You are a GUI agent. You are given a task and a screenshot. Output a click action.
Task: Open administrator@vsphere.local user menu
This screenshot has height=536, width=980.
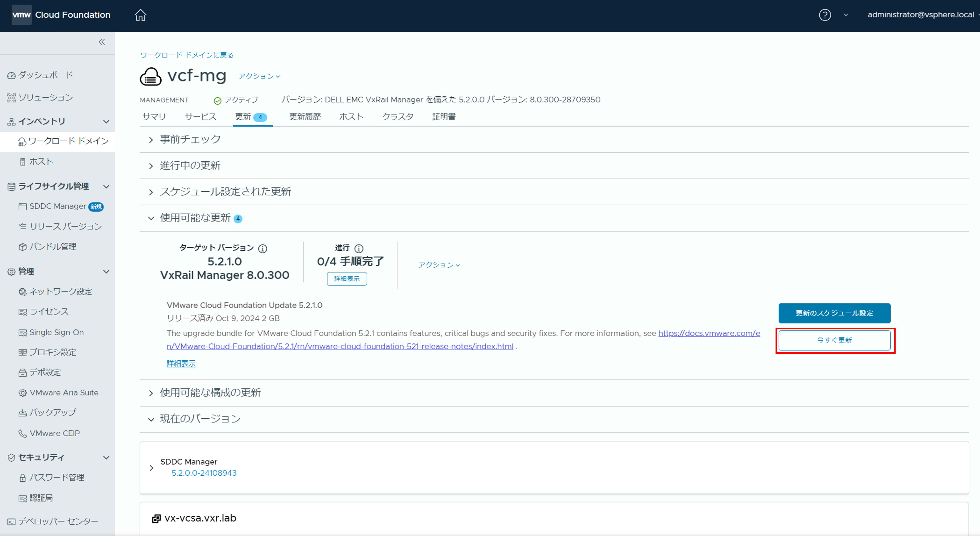[x=923, y=15]
